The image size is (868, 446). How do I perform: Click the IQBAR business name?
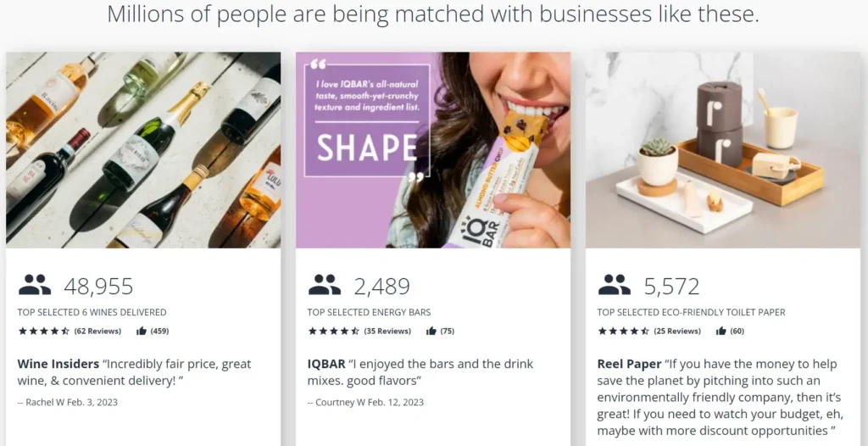[x=326, y=364]
